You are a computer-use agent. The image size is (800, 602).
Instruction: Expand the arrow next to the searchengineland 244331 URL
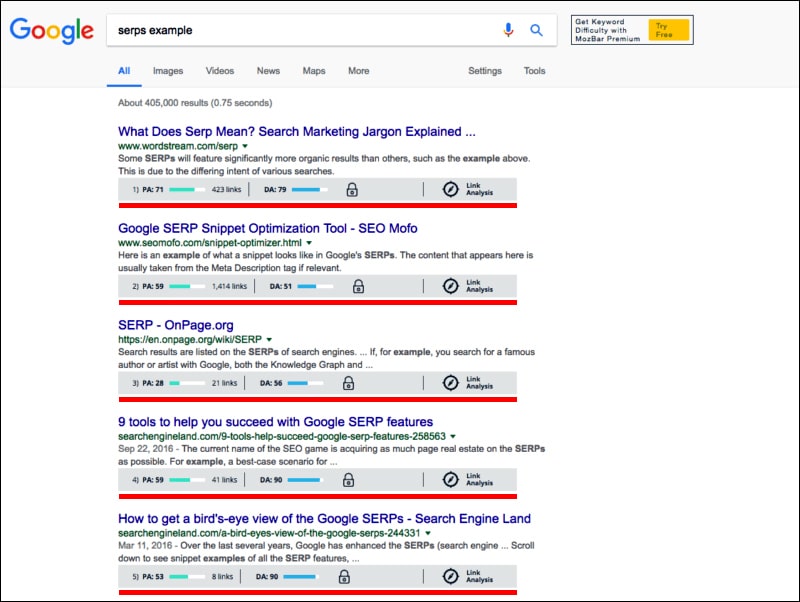point(428,533)
